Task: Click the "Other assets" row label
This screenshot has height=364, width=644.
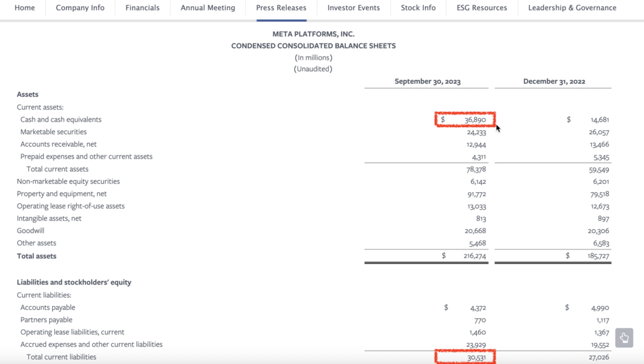Action: click(x=36, y=243)
